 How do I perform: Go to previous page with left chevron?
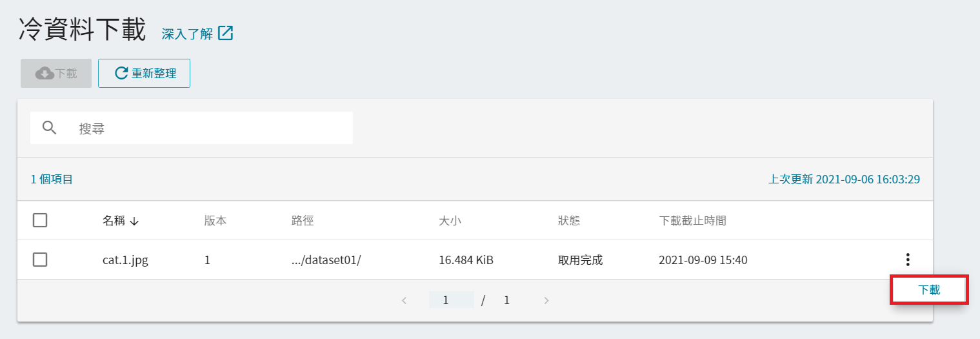point(404,300)
